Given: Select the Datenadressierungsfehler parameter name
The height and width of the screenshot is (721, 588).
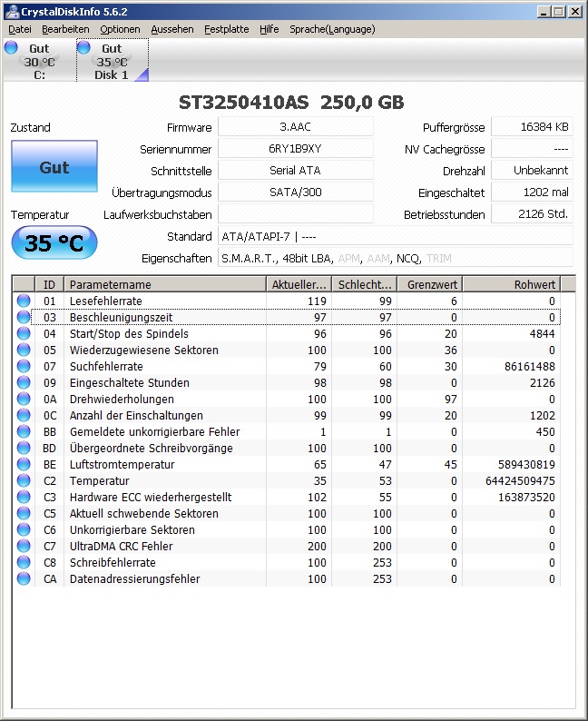Looking at the screenshot, I should point(135,579).
